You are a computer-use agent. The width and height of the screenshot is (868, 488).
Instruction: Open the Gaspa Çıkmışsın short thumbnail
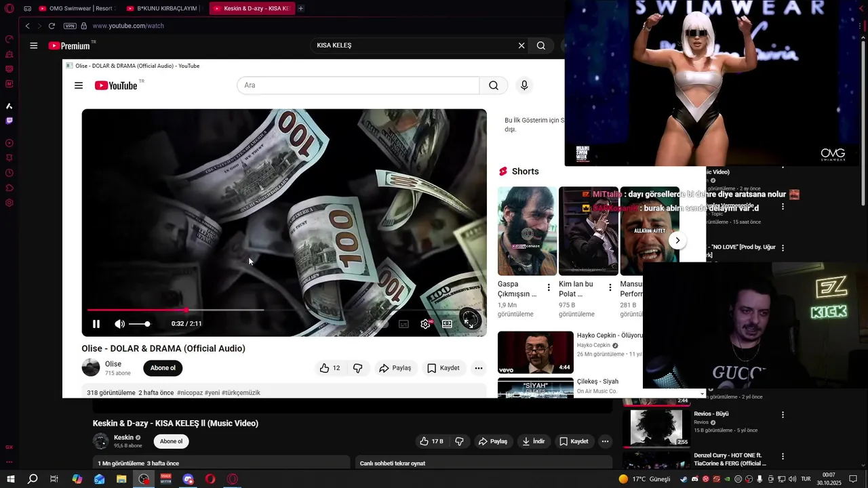point(527,231)
